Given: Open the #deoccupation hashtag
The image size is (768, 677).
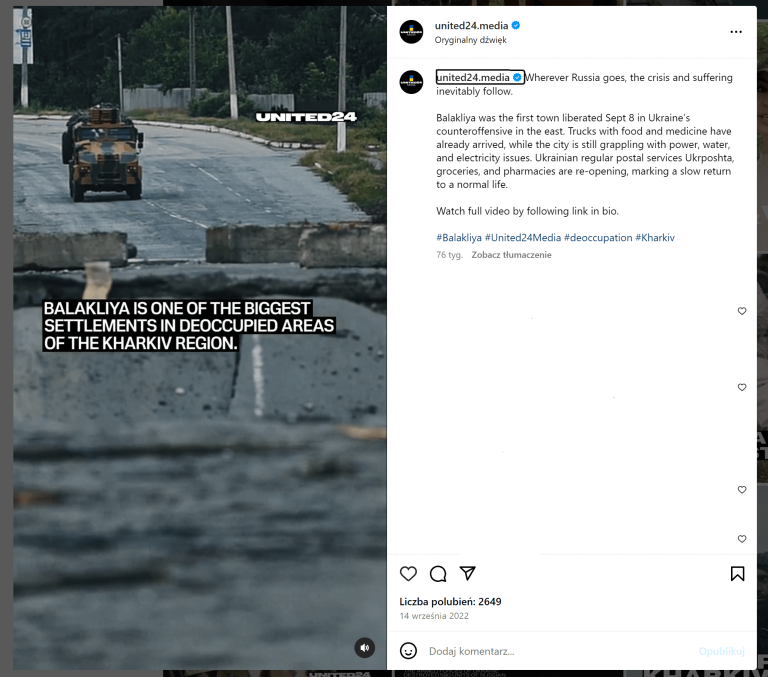Looking at the screenshot, I should coord(598,238).
